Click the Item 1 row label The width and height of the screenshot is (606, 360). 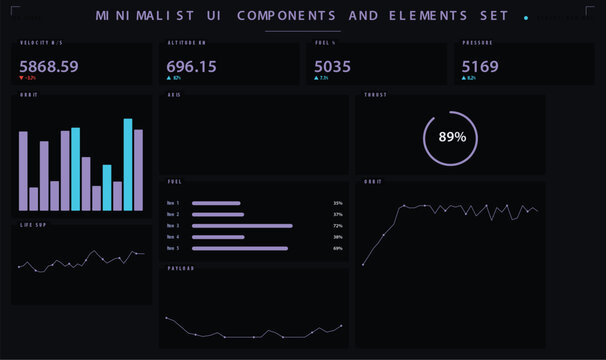point(173,203)
